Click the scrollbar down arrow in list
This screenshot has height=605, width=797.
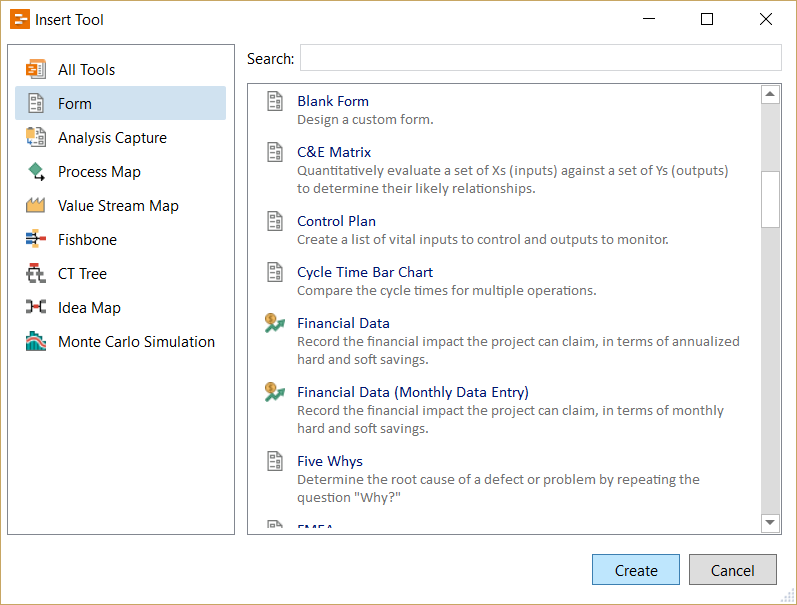(770, 523)
